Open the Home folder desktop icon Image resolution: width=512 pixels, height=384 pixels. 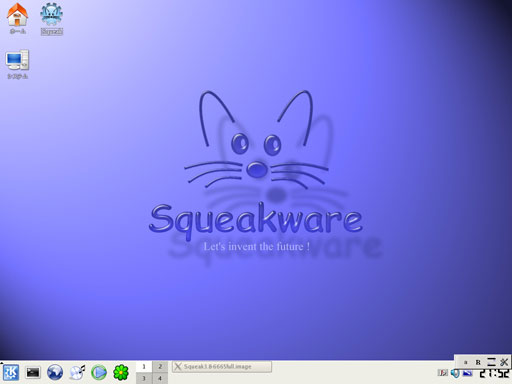(17, 18)
